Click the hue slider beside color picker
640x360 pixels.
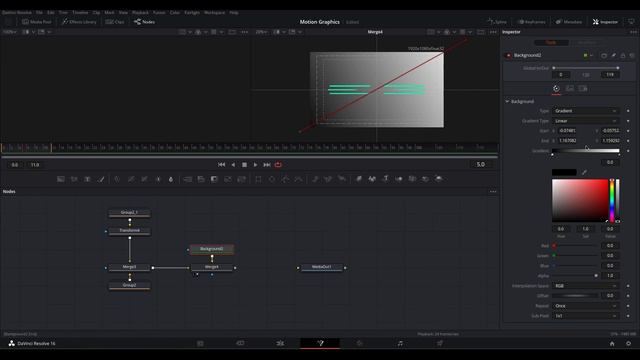612,200
